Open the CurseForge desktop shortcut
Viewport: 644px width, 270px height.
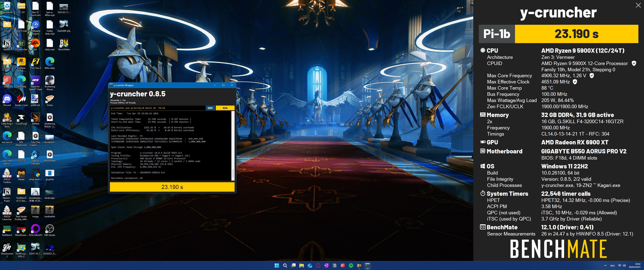click(21, 119)
